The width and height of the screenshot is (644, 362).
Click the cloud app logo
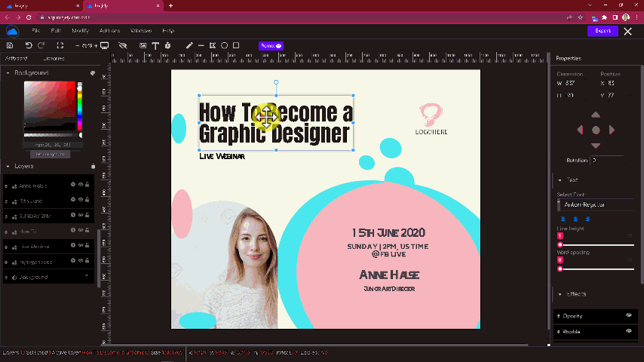click(x=12, y=31)
